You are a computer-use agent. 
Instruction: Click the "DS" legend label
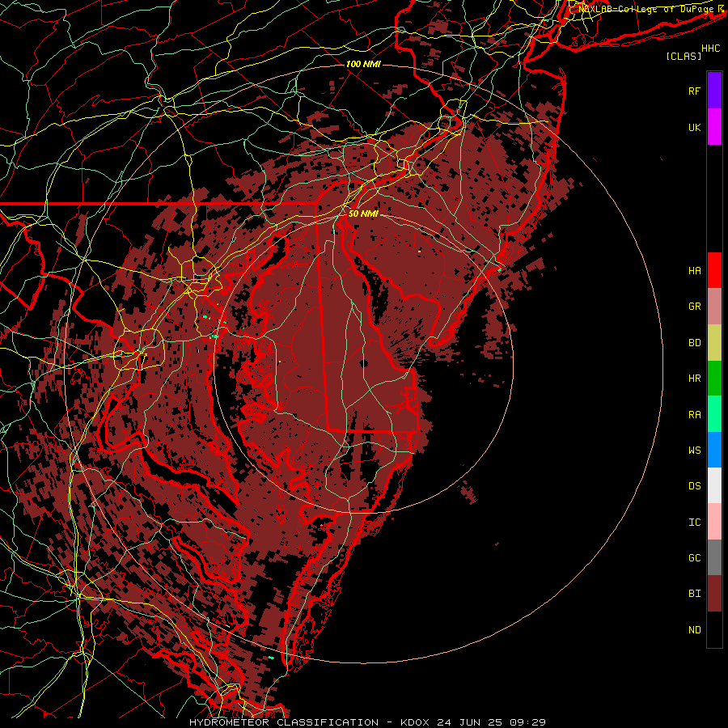click(x=694, y=486)
